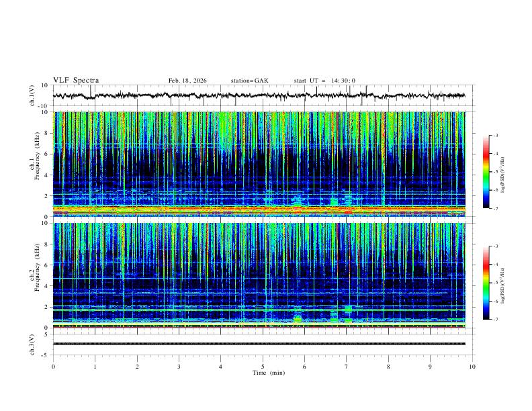Viewport: 532px width, 411px height.
Task: Click the "-5" tick on ch.3(V) axis
Action: click(x=46, y=355)
